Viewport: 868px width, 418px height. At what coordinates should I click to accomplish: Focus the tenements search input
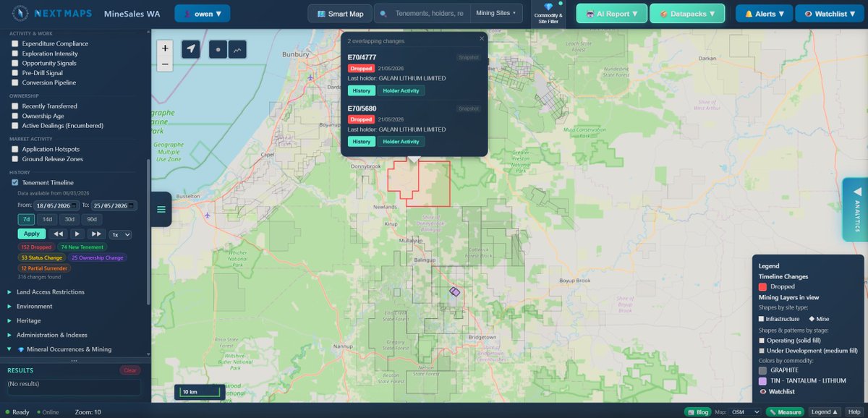coord(430,13)
